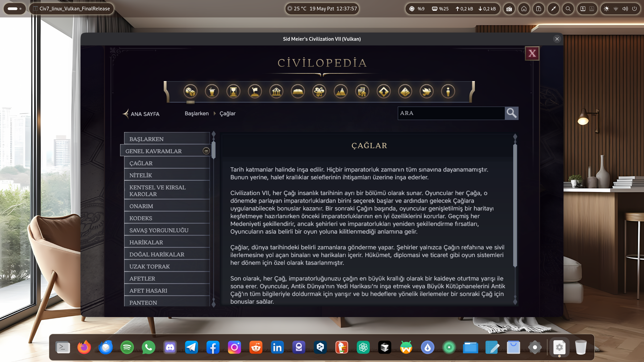Click the home icon in top bar
This screenshot has width=644, height=362.
pyautogui.click(x=524, y=9)
